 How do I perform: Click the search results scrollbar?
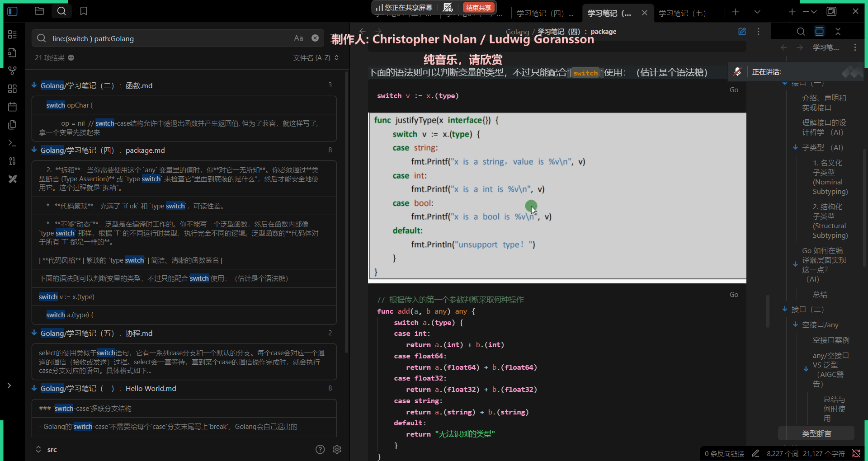tap(346, 212)
